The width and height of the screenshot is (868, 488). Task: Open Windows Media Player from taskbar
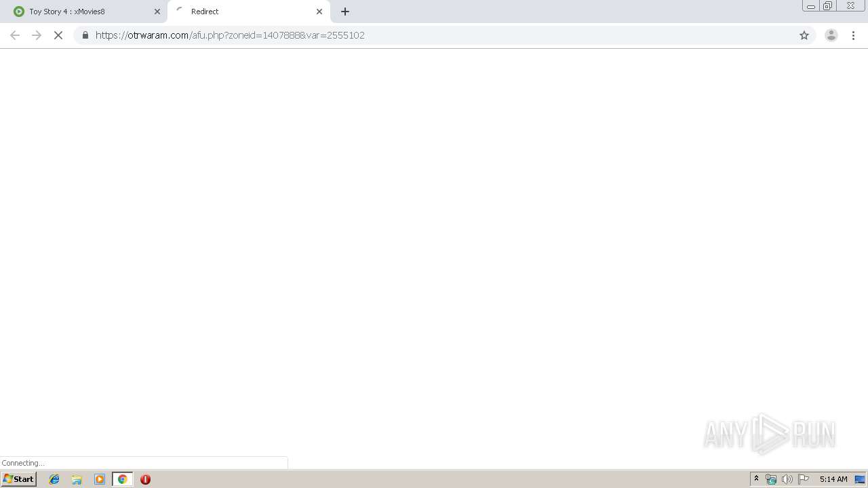click(x=100, y=479)
